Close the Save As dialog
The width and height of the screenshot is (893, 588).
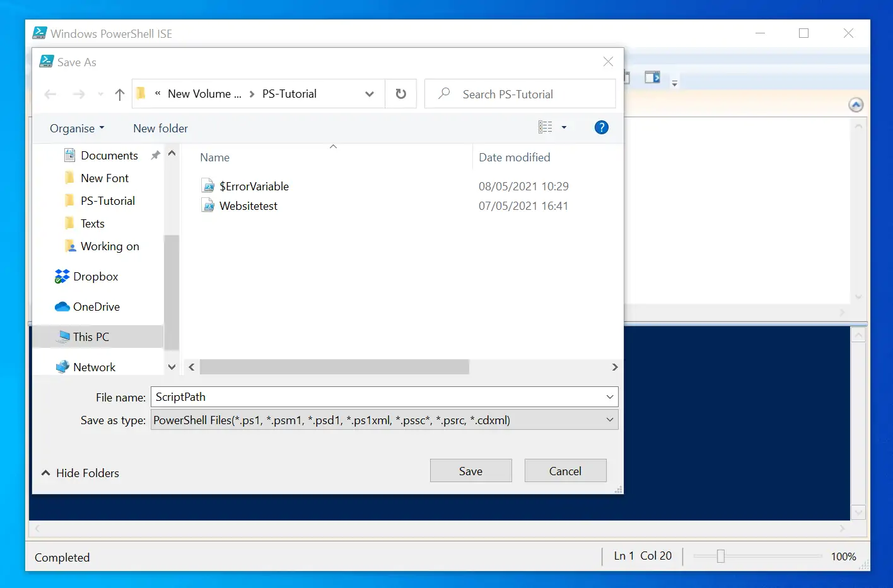click(x=608, y=62)
